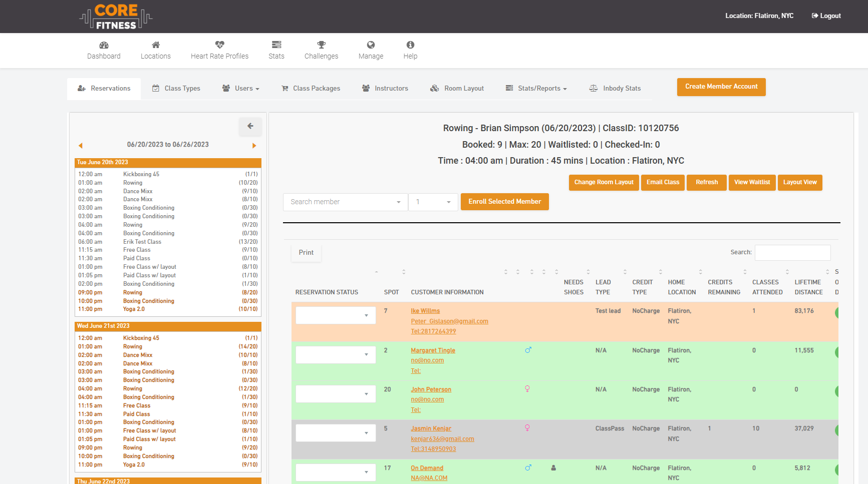Open reservation status dropdown for On Demand
The height and width of the screenshot is (484, 868).
[x=336, y=472]
